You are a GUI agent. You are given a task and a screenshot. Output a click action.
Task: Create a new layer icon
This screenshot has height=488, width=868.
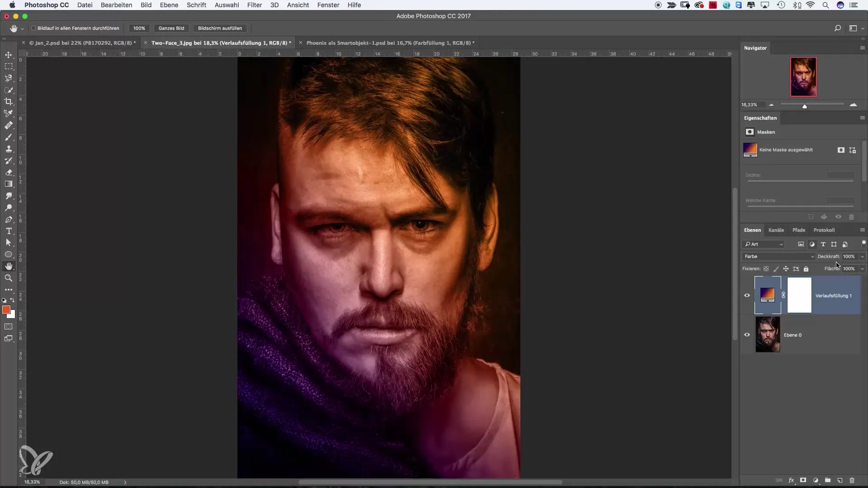(840, 480)
